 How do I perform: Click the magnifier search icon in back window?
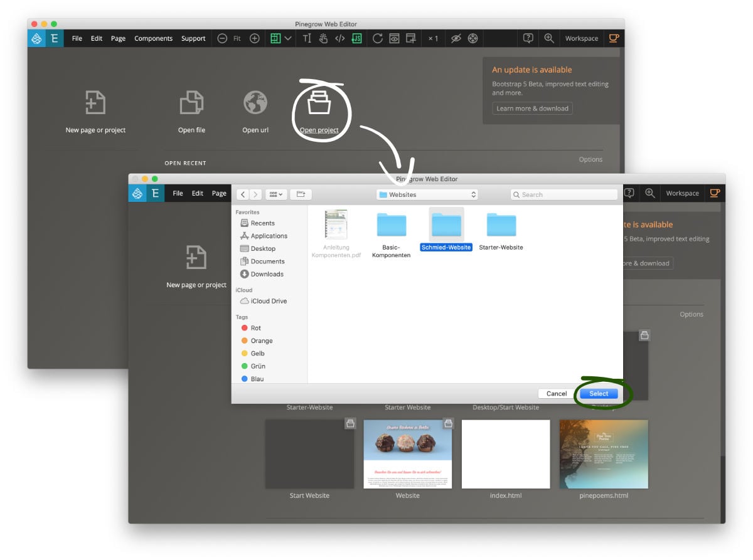549,38
